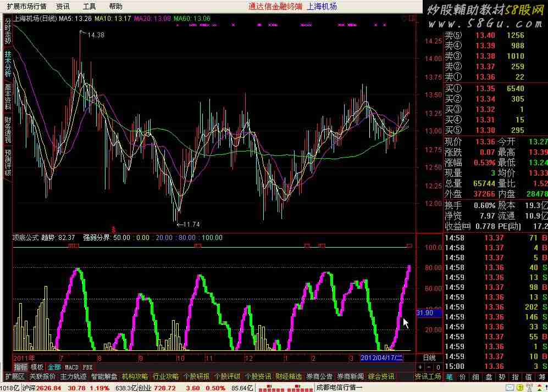This screenshot has width=548, height=392.
Task: Click the 买① bid price 13.35
Action: pos(485,88)
